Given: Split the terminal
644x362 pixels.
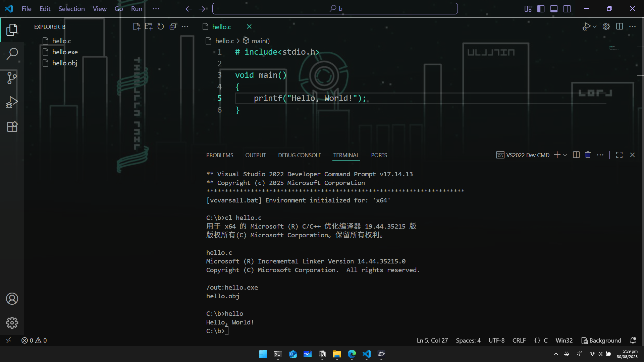Looking at the screenshot, I should coord(576,155).
